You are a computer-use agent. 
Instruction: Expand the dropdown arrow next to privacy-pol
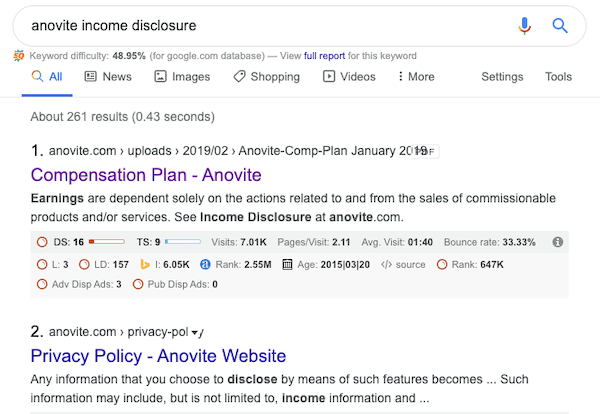[195, 333]
